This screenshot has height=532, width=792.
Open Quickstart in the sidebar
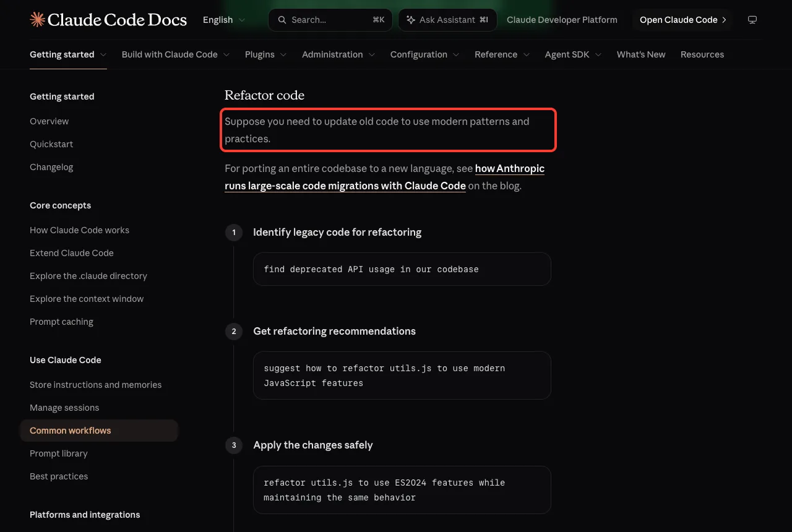point(51,144)
